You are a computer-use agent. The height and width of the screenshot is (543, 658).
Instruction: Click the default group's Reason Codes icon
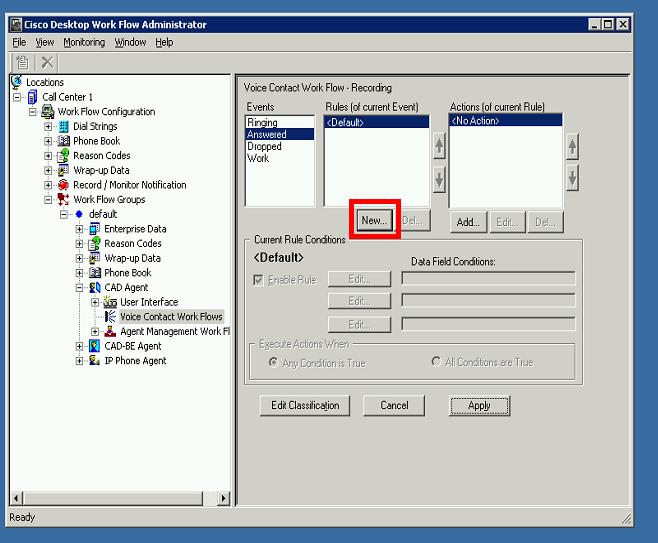(94, 243)
